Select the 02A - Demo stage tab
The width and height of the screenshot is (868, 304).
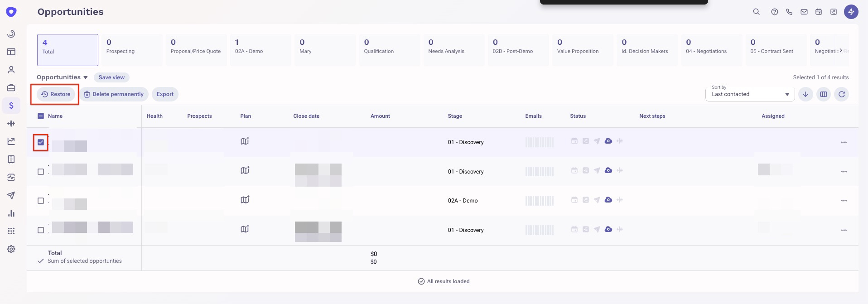tap(260, 50)
